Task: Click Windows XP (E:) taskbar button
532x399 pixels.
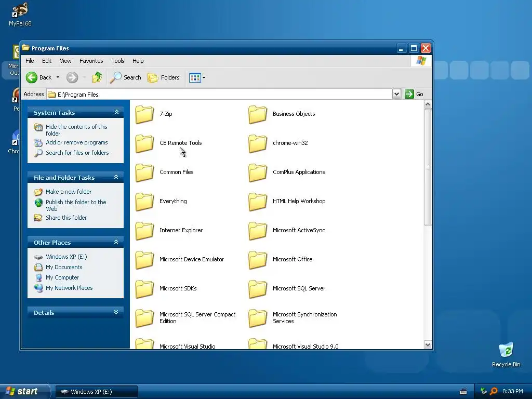Action: point(96,392)
